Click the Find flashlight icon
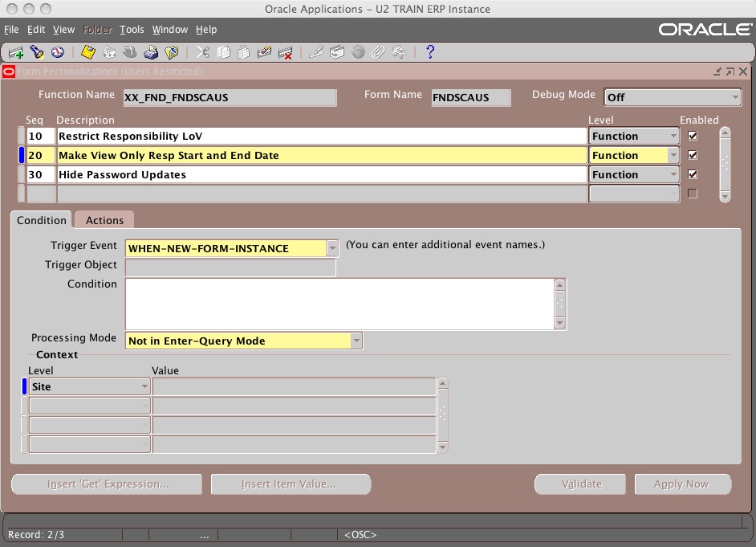 (37, 52)
